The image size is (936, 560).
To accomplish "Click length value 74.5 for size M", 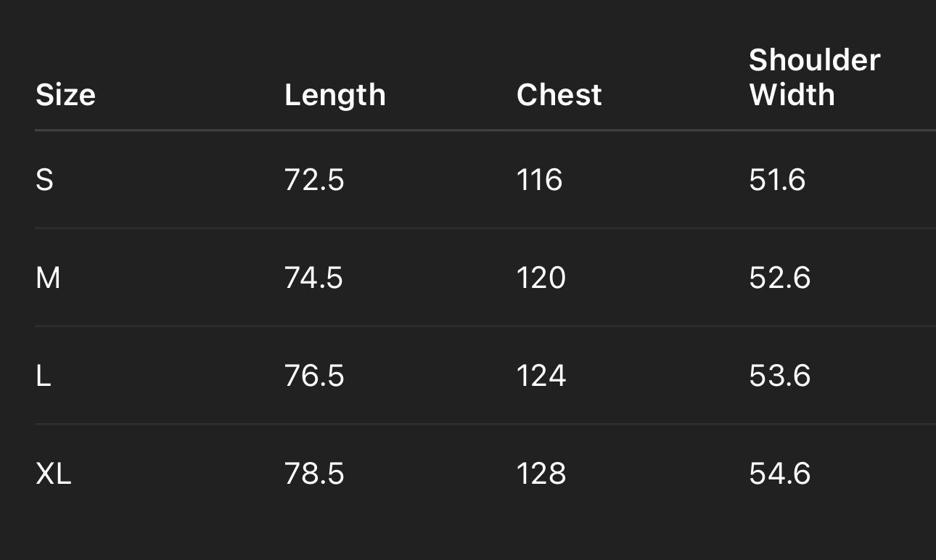I will pos(313,278).
